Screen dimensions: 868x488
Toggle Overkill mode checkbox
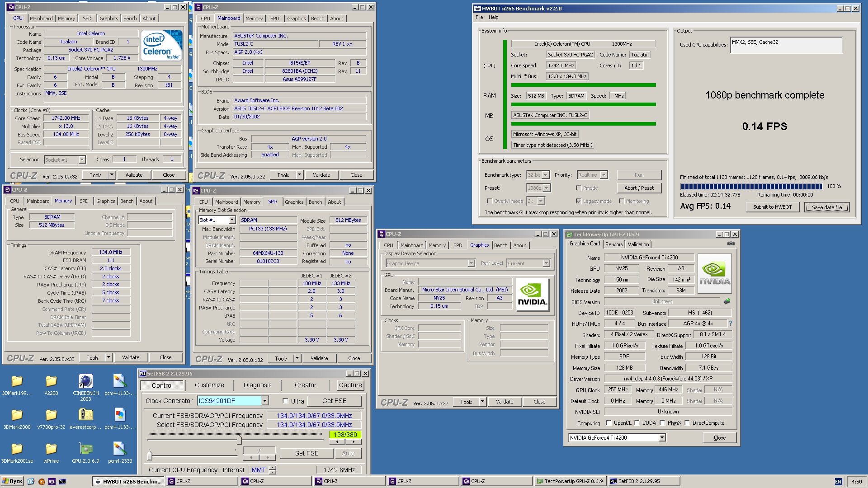pyautogui.click(x=489, y=201)
